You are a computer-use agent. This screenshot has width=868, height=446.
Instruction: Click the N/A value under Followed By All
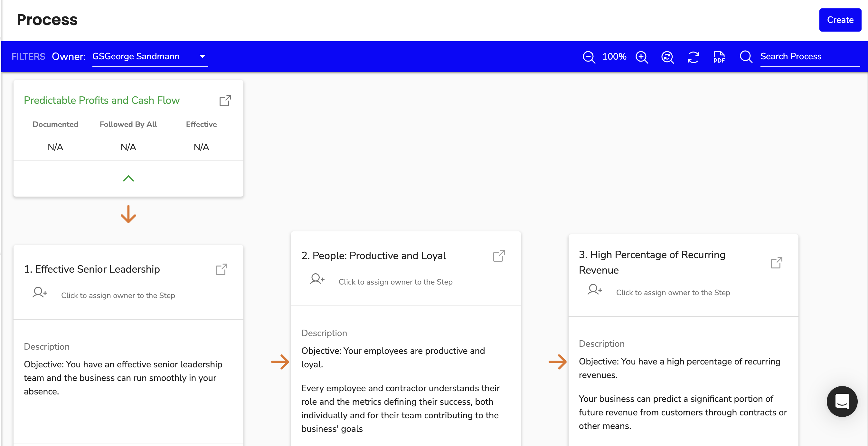click(128, 147)
